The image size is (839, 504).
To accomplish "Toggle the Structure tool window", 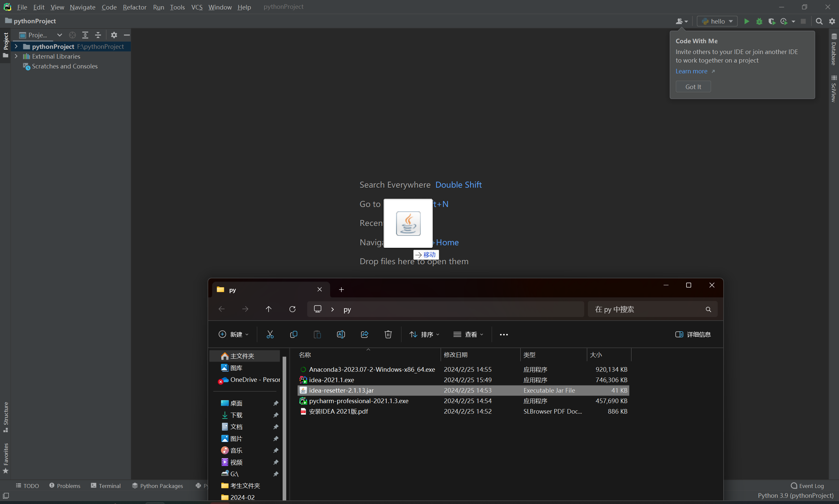I will click(6, 416).
